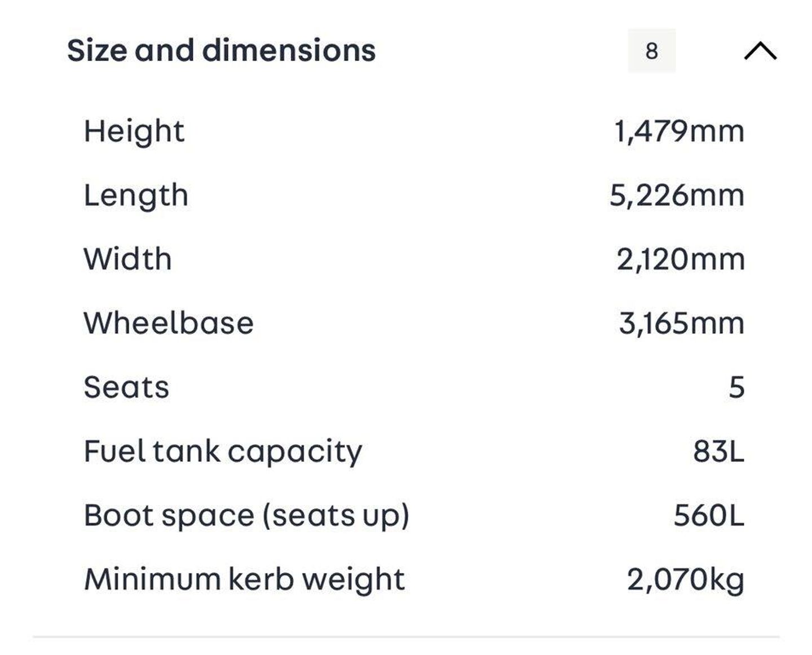
Task: Click the Length row label
Action: pyautogui.click(x=136, y=196)
